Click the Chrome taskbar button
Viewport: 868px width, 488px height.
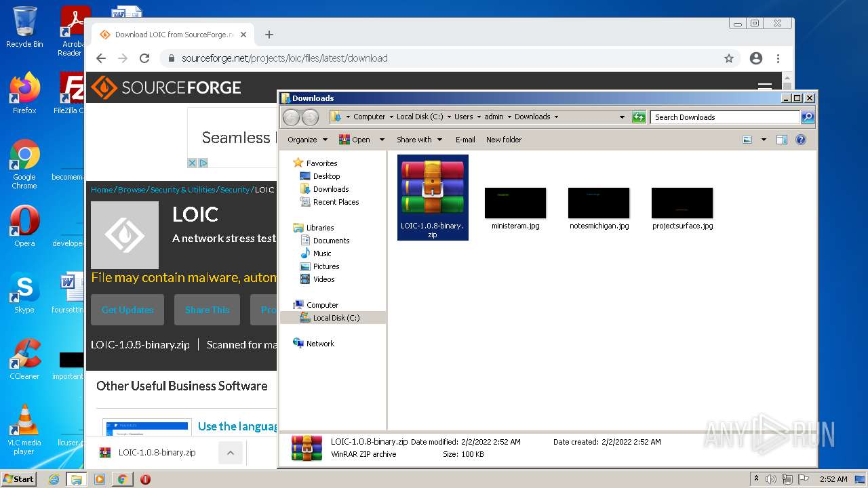[x=123, y=479]
